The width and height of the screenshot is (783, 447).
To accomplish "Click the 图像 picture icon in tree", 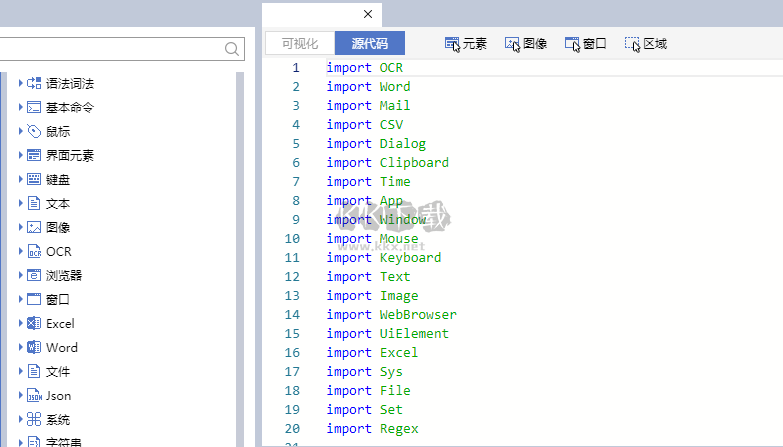I will 34,227.
